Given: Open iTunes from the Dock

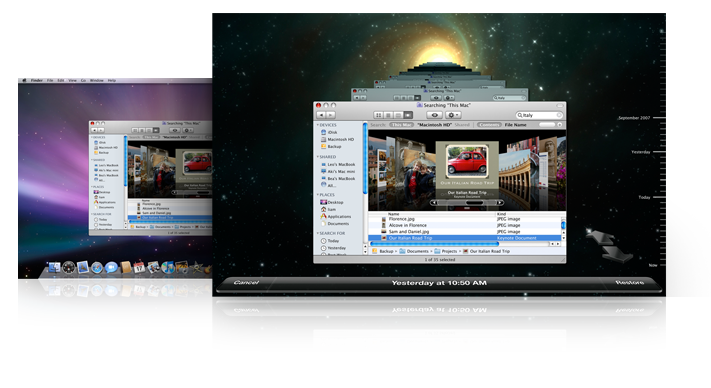Looking at the screenshot, I should tap(167, 267).
